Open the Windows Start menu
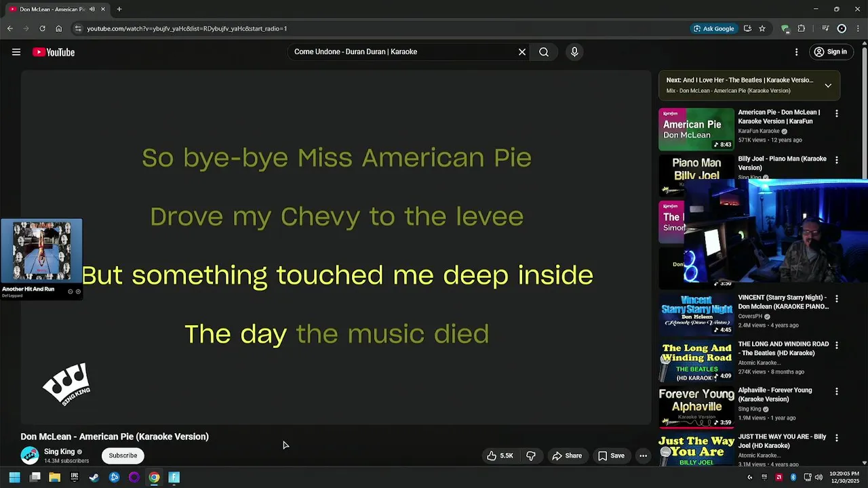The width and height of the screenshot is (868, 488). coord(15,477)
